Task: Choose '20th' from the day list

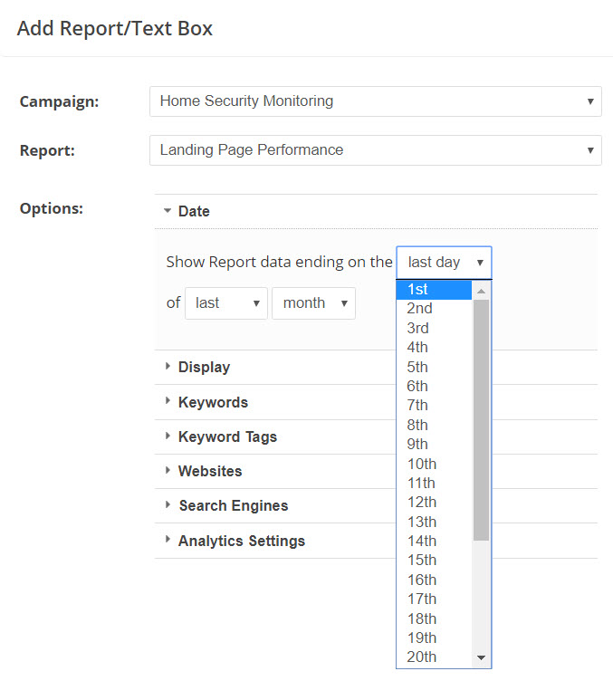Action: coord(434,657)
